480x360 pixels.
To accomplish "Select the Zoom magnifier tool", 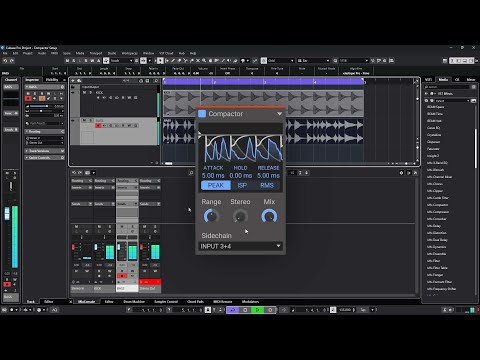I will point(204,61).
